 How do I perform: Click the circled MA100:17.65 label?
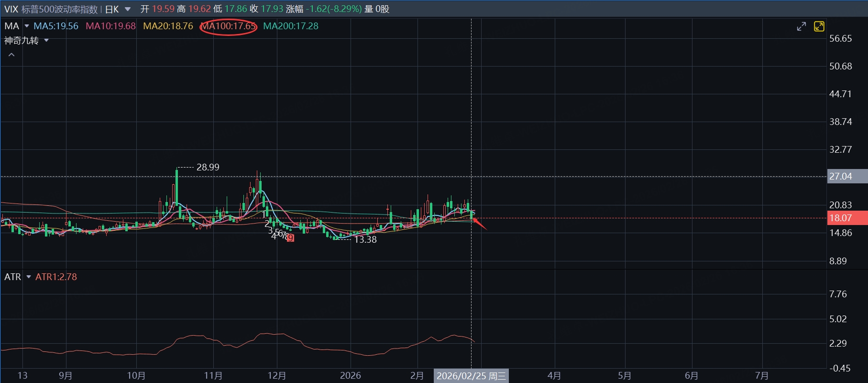(229, 26)
